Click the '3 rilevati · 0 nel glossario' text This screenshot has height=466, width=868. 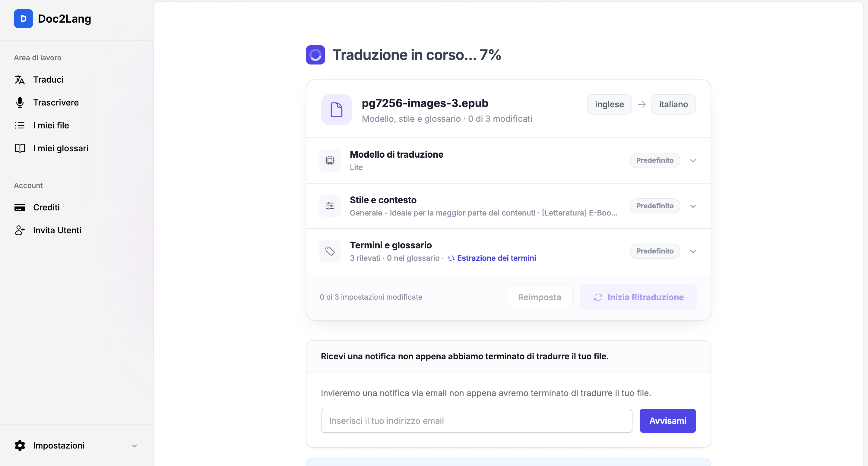tap(394, 258)
